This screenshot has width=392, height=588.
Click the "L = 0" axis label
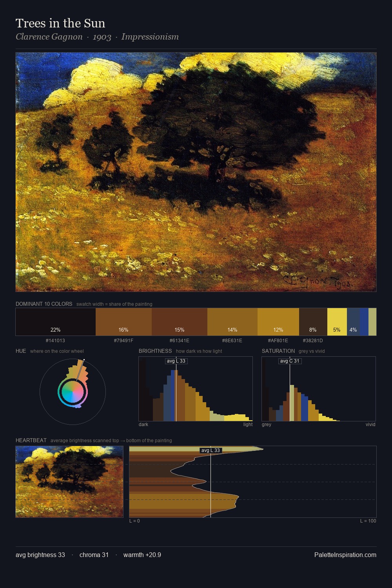pos(134,521)
